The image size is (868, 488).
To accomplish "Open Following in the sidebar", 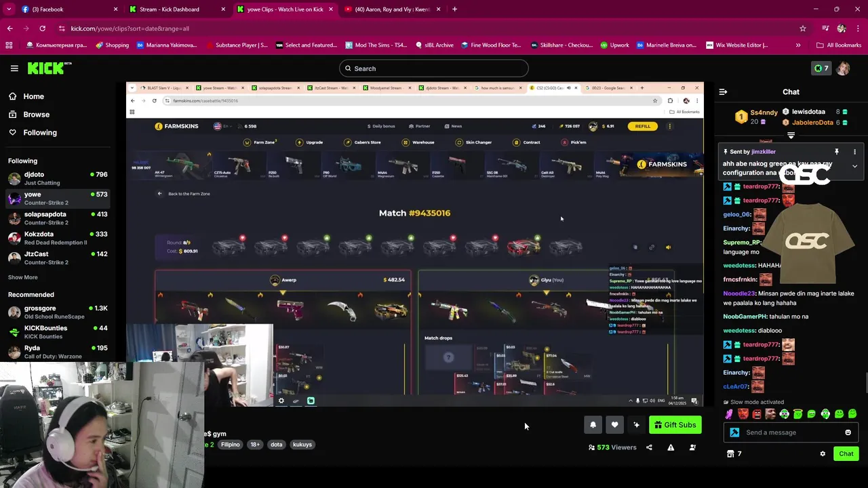I will (x=33, y=132).
